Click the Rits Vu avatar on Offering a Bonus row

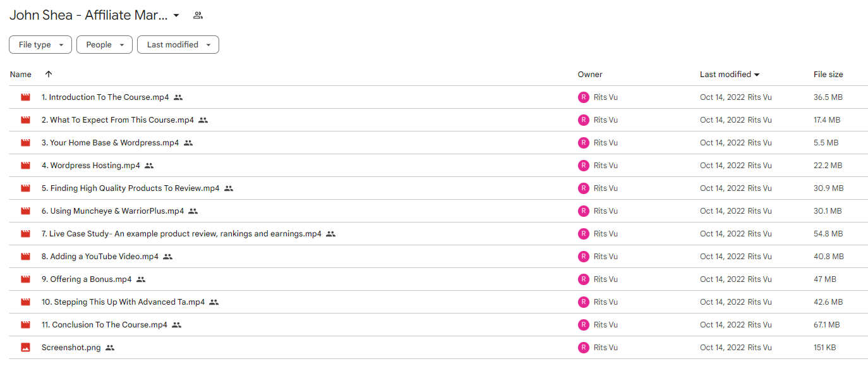click(583, 279)
